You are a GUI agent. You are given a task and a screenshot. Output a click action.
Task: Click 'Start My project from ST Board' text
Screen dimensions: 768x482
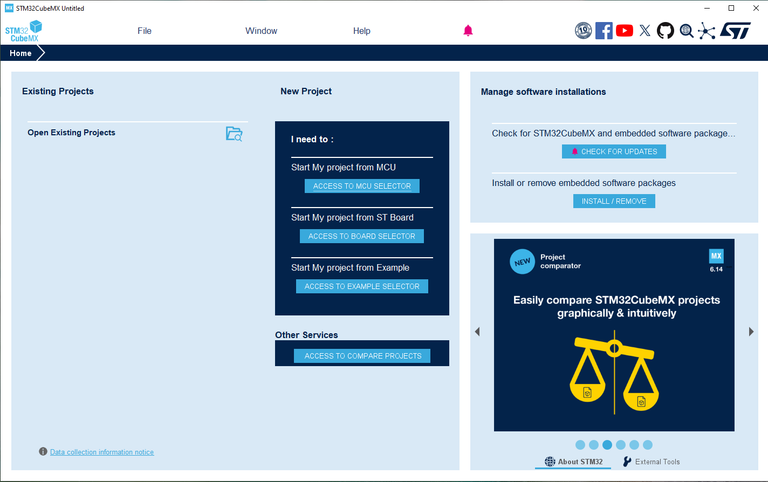[x=352, y=217]
